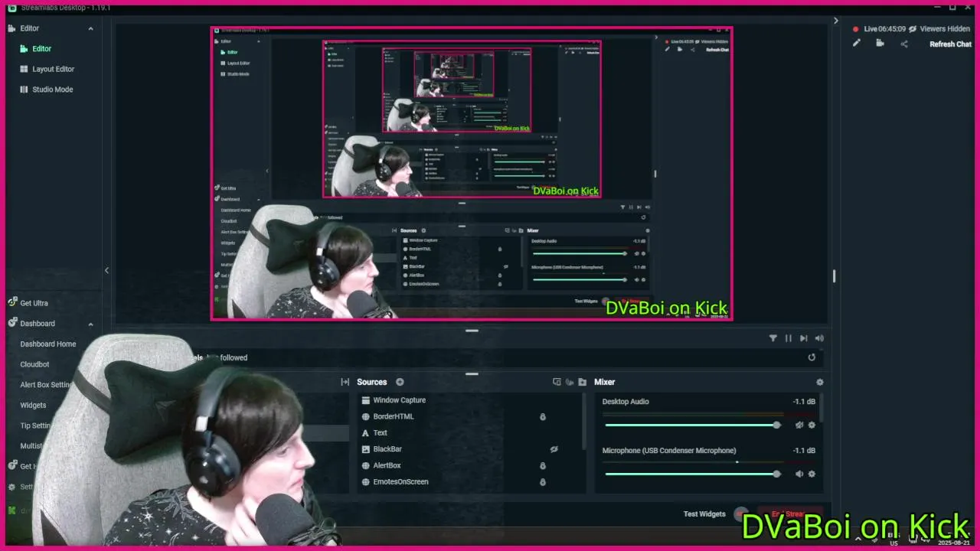Skip the current alert in events

click(803, 338)
